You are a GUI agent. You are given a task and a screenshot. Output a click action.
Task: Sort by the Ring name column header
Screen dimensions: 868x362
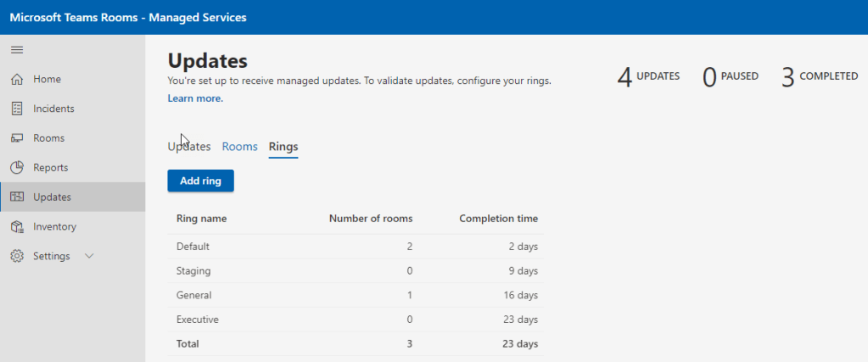pos(201,219)
